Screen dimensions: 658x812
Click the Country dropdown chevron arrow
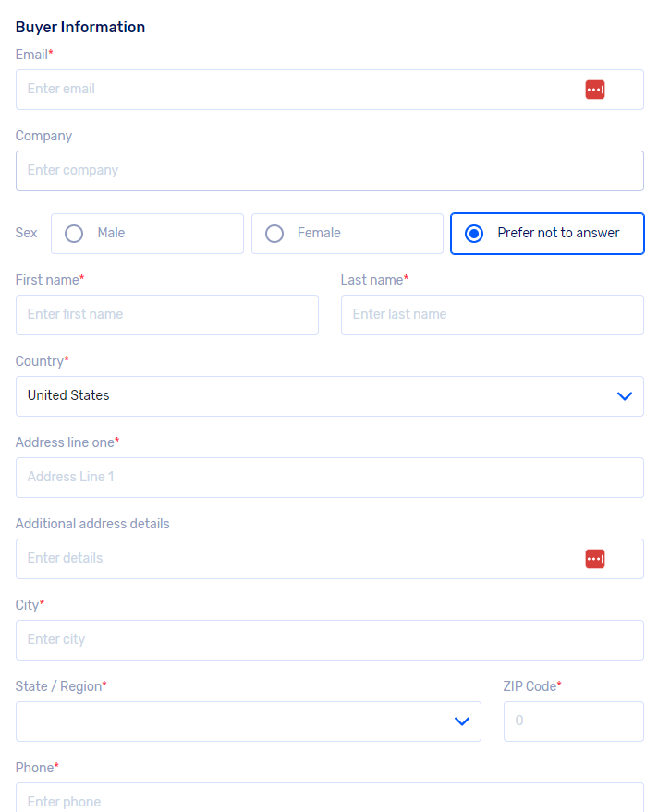[x=625, y=396]
